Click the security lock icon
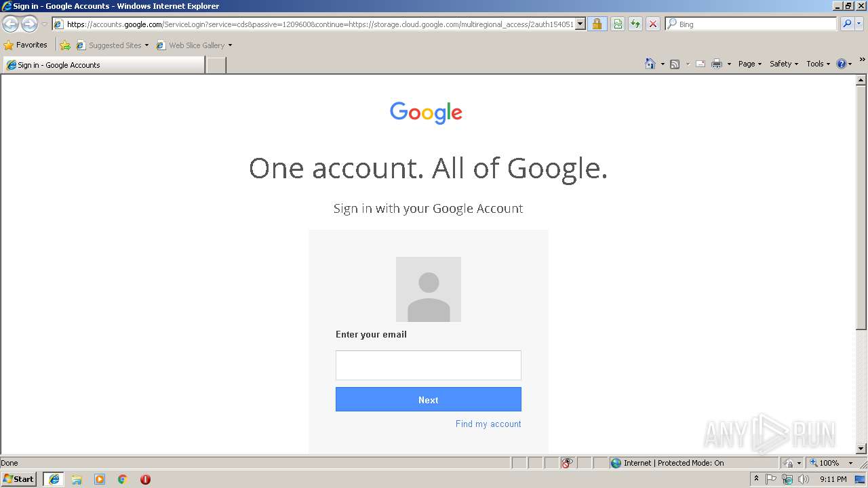This screenshot has width=868, height=488. click(597, 24)
